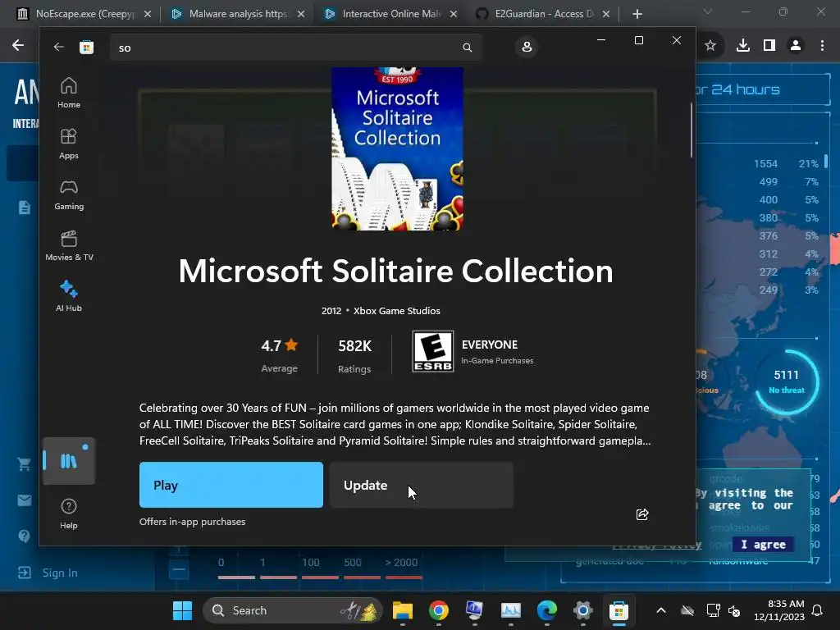Click the Microsoft Store logo icon

point(87,47)
